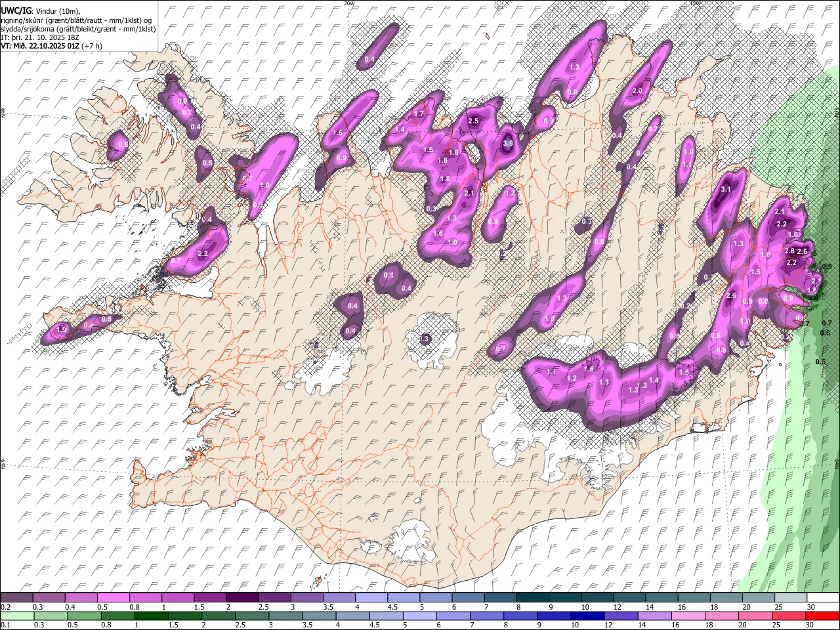The height and width of the screenshot is (630, 840).
Task: Click the 'VT: Mið. 22.10.2025 01Z (+7 h)' line
Action: coord(52,47)
